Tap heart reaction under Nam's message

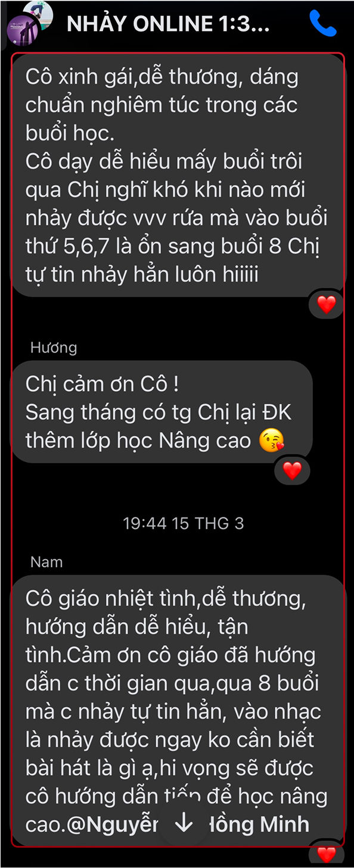pos(327,855)
